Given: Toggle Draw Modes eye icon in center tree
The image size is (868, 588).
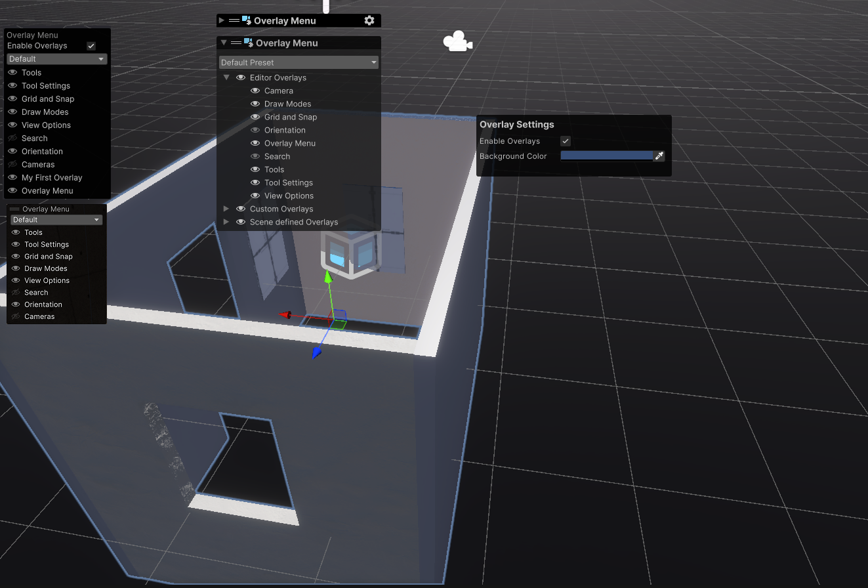Looking at the screenshot, I should 255,104.
